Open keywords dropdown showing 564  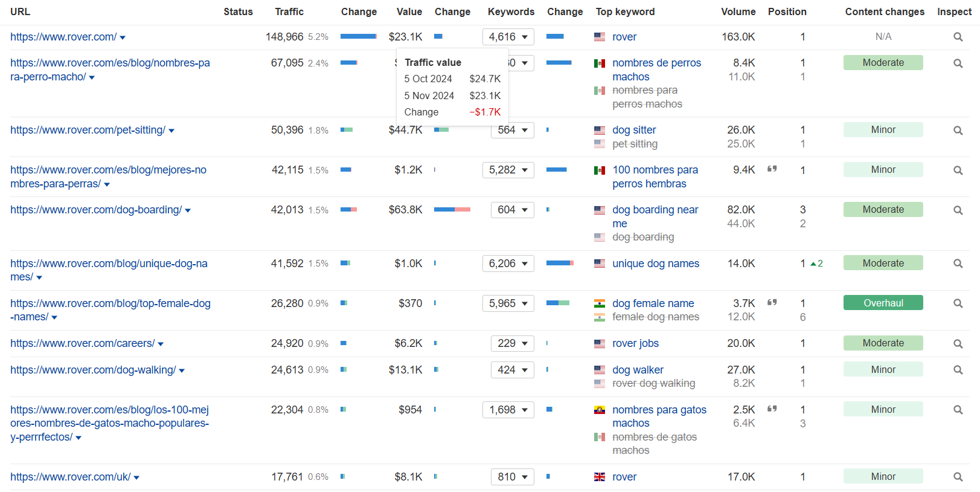[513, 130]
